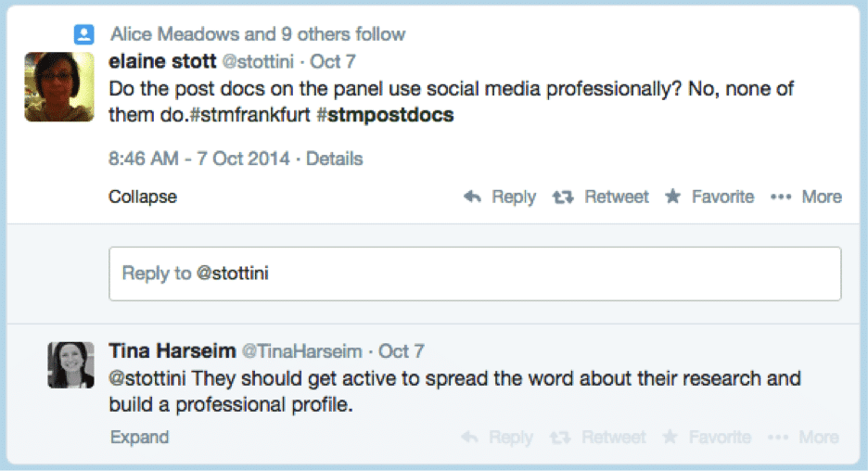Open the elaine stott display name link
The height and width of the screenshot is (471, 868).
162,61
